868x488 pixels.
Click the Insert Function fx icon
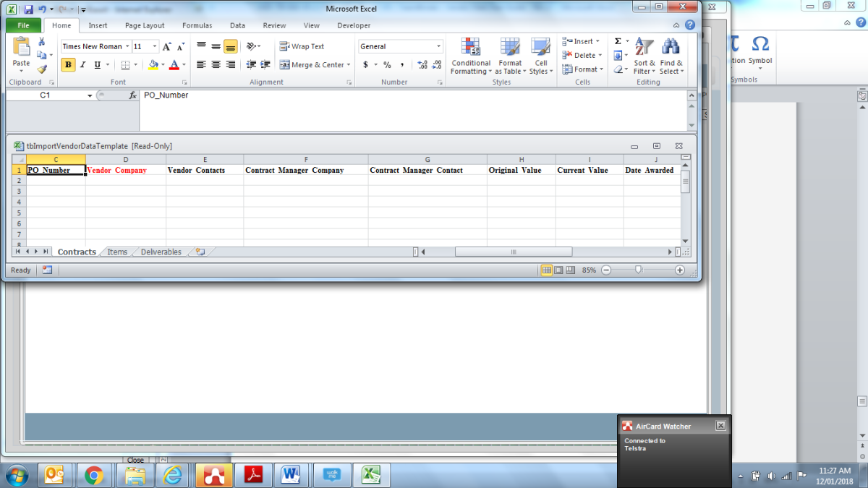132,95
